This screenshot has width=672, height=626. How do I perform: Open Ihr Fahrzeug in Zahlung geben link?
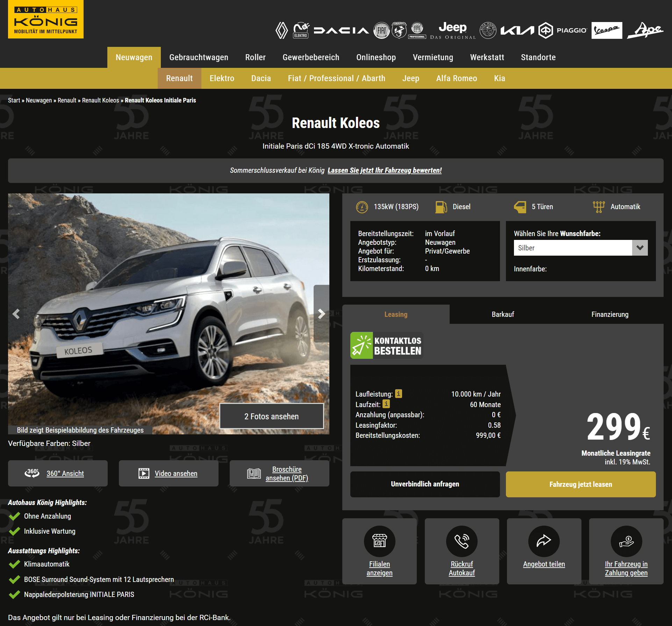(x=627, y=568)
